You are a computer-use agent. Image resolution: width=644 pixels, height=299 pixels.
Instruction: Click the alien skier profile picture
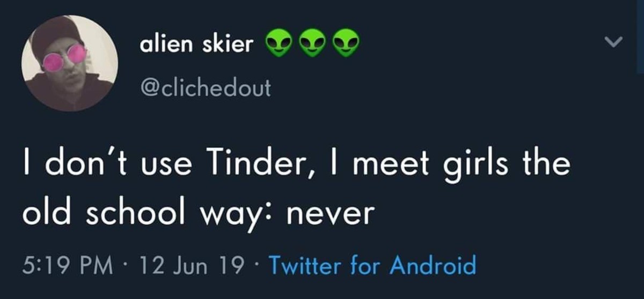click(x=69, y=63)
